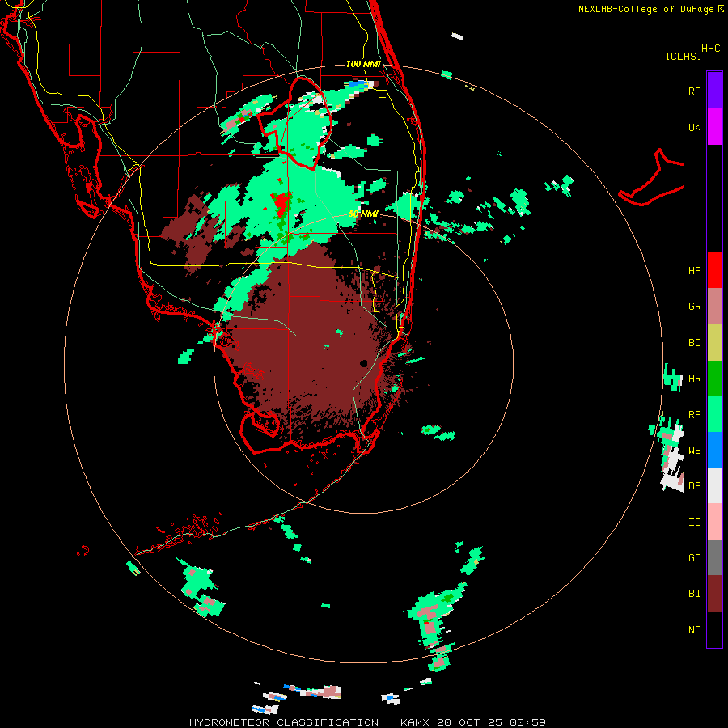Click the BI legend label
The height and width of the screenshot is (728, 728).
[694, 594]
